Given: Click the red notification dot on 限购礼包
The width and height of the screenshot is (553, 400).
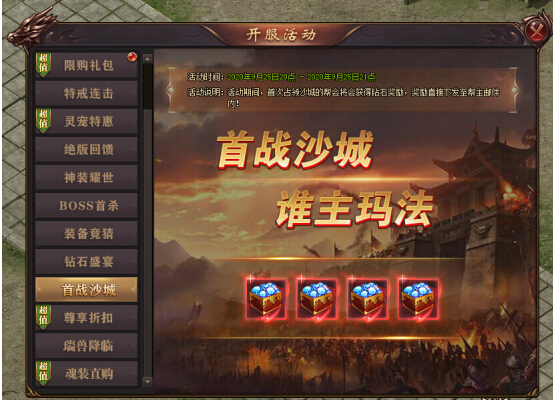Looking at the screenshot, I should [132, 56].
